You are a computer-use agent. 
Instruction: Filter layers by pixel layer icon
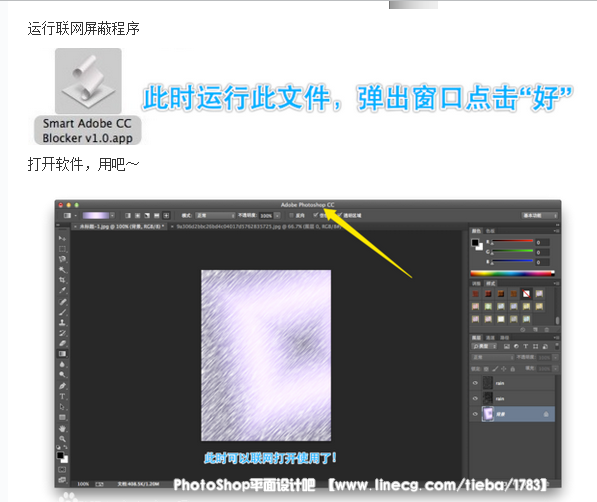click(507, 346)
